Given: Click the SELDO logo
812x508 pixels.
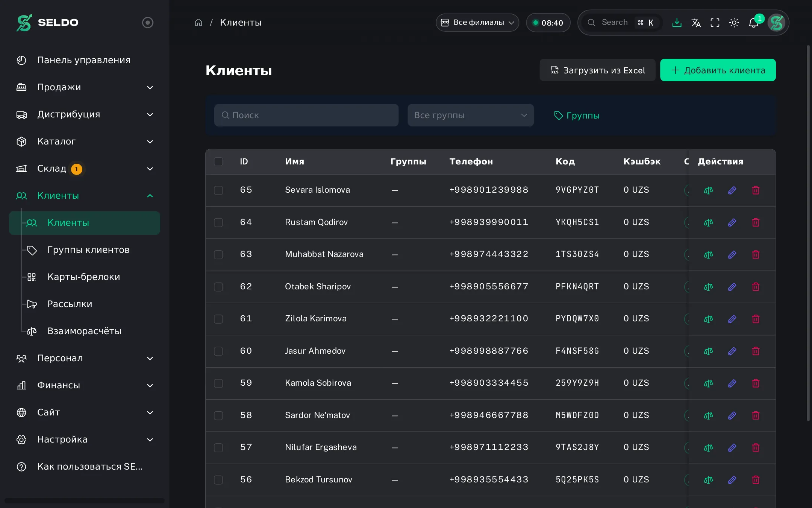Looking at the screenshot, I should pos(47,23).
